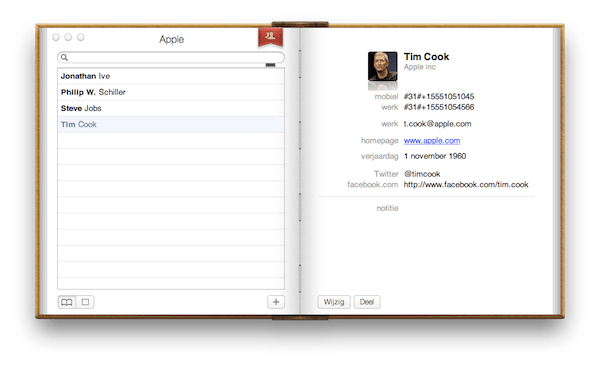Open the www.apple.com homepage link

[x=432, y=140]
